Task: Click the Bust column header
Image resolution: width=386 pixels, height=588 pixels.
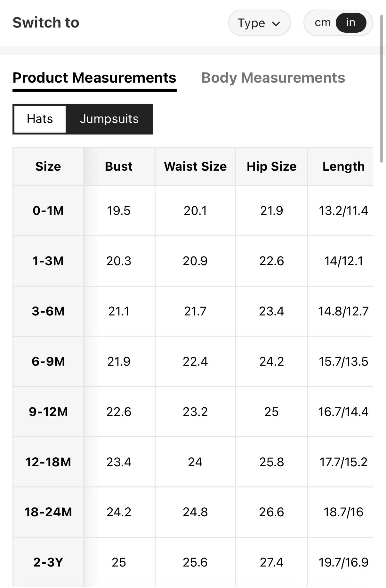Action: click(119, 167)
